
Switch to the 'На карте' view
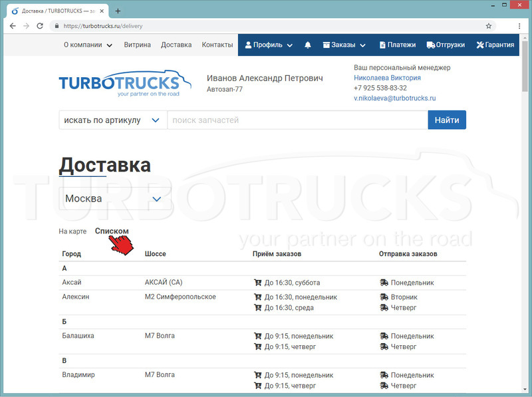(x=72, y=231)
